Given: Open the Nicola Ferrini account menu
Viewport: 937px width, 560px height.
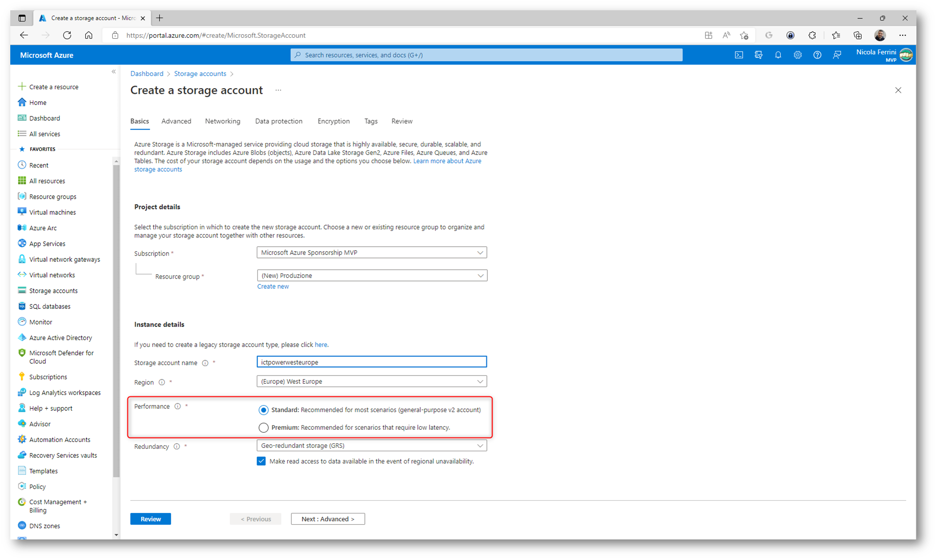Looking at the screenshot, I should (884, 55).
